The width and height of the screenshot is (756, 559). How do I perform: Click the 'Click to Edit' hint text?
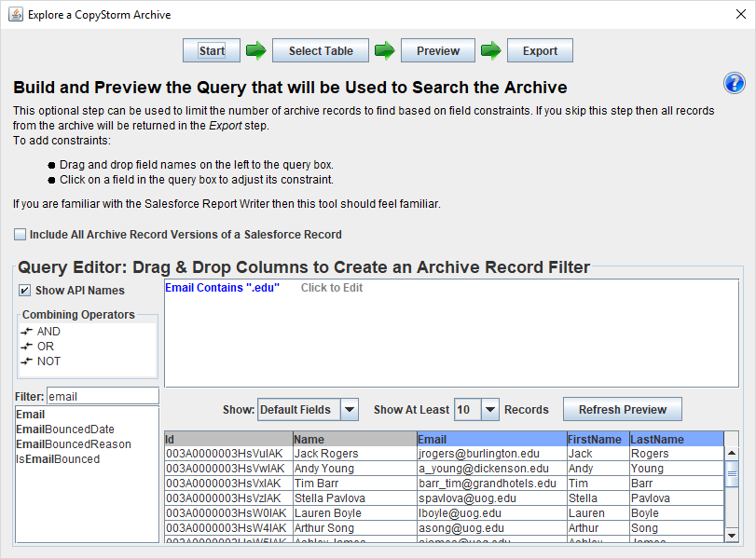332,288
